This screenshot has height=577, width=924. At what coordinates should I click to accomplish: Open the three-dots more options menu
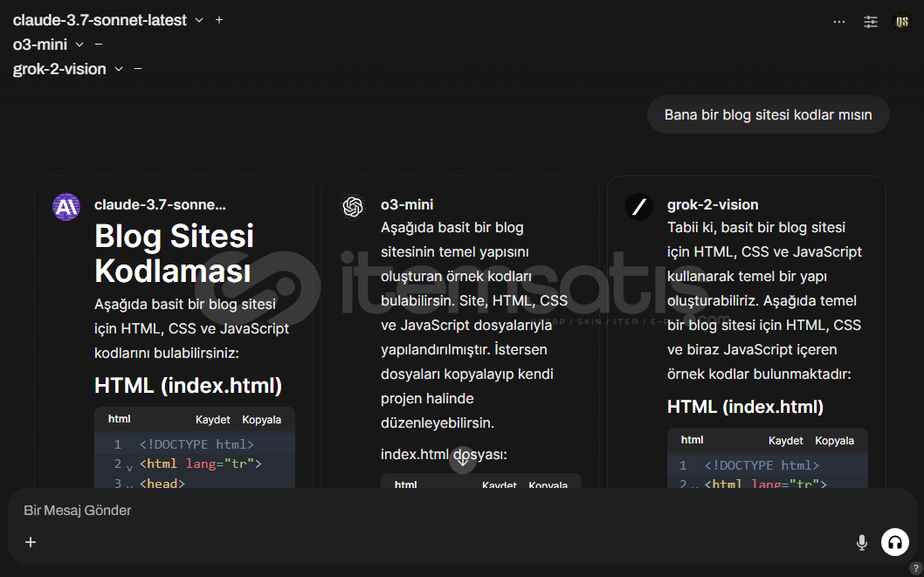pyautogui.click(x=839, y=22)
